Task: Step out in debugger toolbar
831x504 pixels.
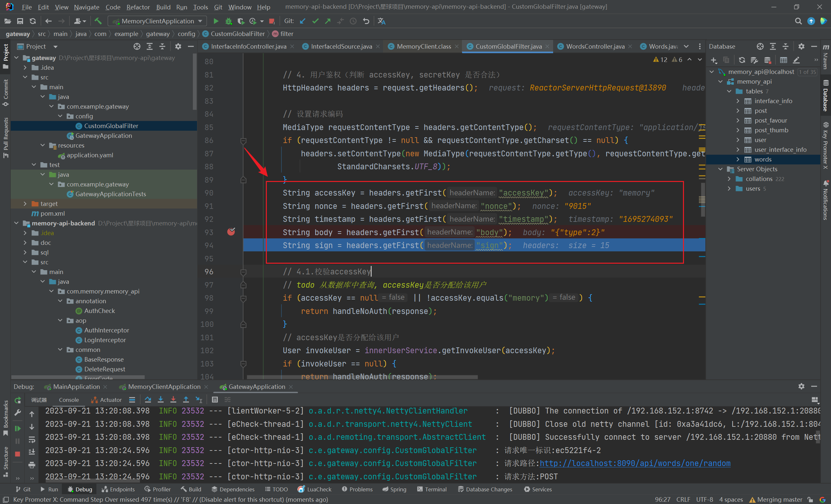Action: pos(186,400)
